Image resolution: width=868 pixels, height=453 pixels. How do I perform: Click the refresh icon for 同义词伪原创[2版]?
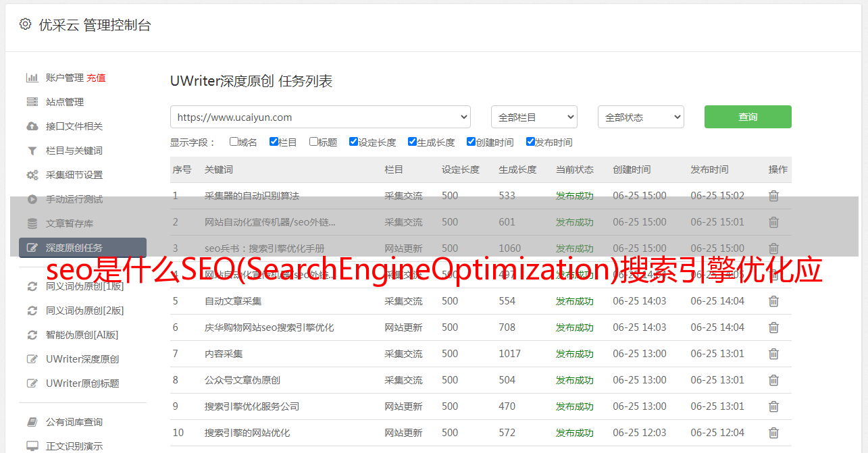(x=32, y=311)
